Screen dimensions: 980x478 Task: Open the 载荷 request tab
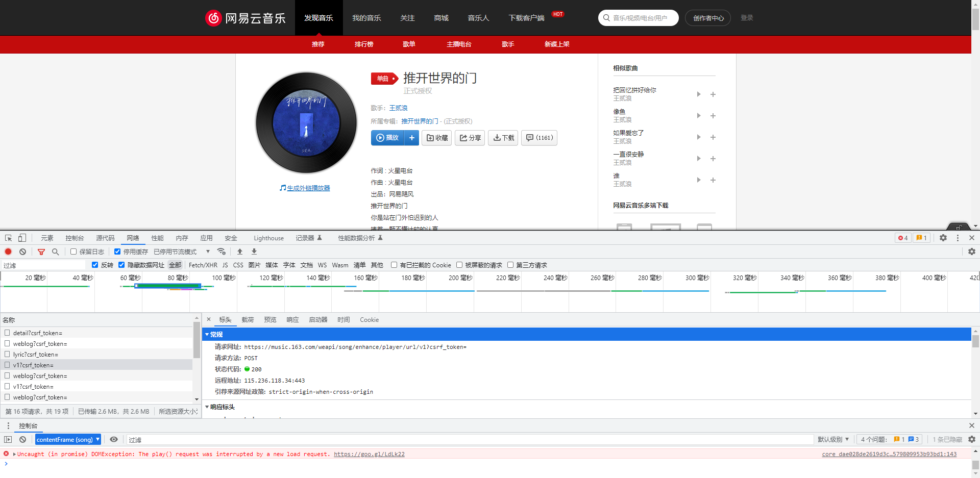click(248, 319)
